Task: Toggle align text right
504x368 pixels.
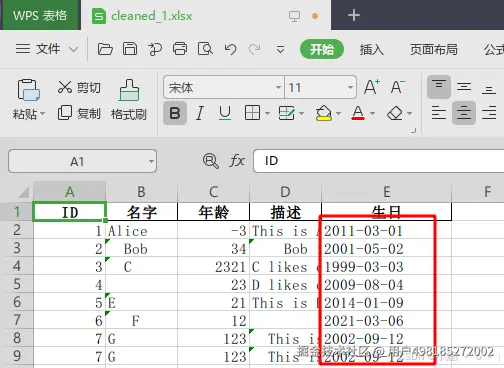Action: click(x=489, y=113)
